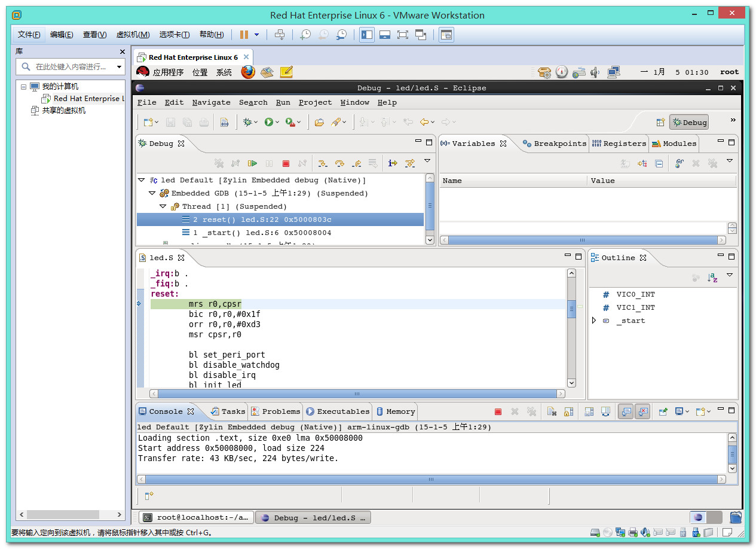This screenshot has width=756, height=549.
Task: Open the VMware pause button dropdown arrow
Action: 257,35
